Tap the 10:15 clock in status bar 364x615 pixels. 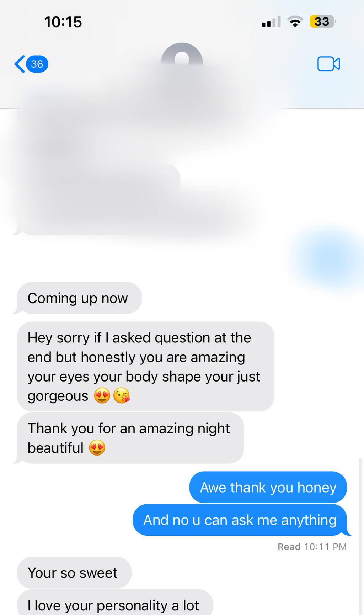pos(63,22)
